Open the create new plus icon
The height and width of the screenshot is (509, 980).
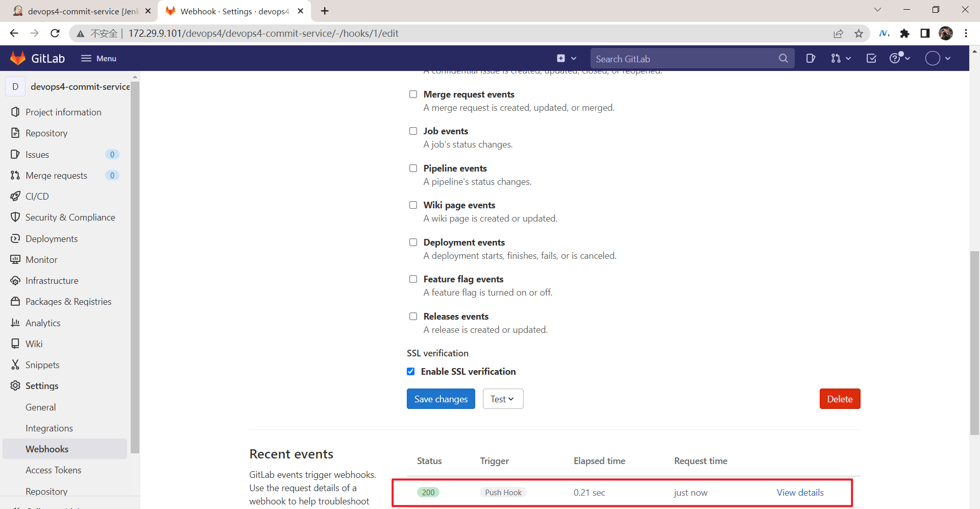[x=561, y=58]
